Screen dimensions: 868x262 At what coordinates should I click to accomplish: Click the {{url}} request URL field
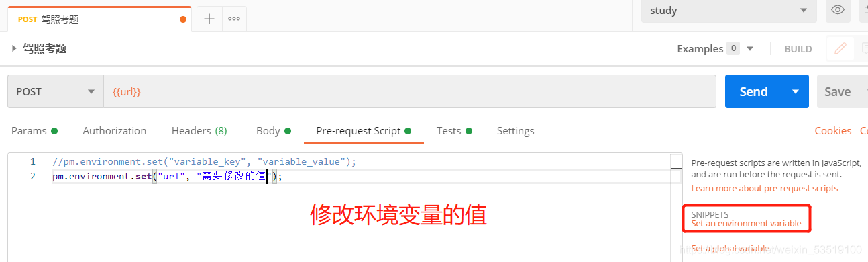pyautogui.click(x=409, y=91)
